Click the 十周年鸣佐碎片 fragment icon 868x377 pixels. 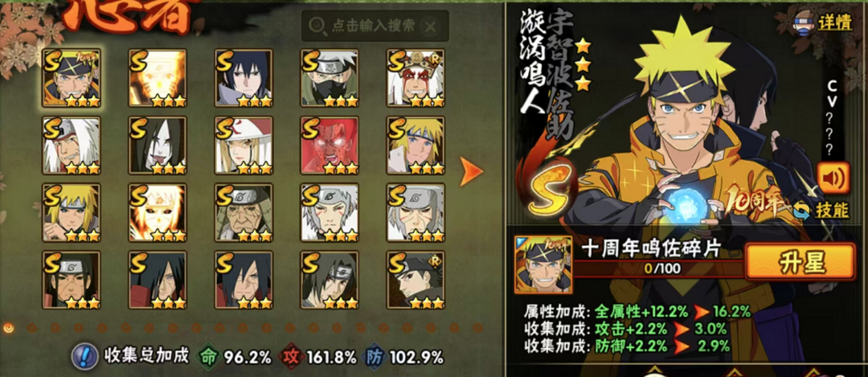[543, 264]
